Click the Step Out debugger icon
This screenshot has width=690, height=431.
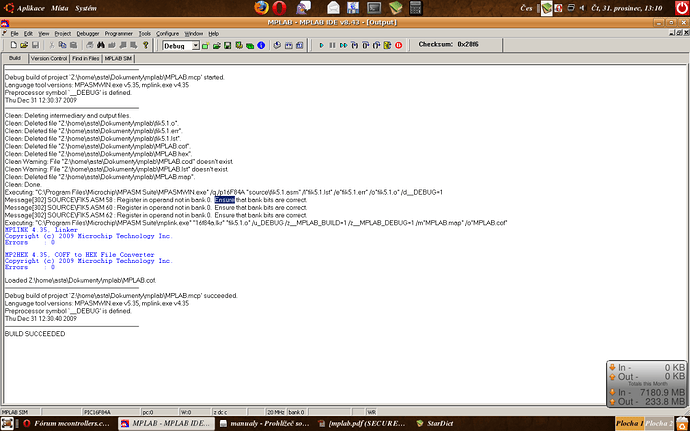[x=377, y=45]
